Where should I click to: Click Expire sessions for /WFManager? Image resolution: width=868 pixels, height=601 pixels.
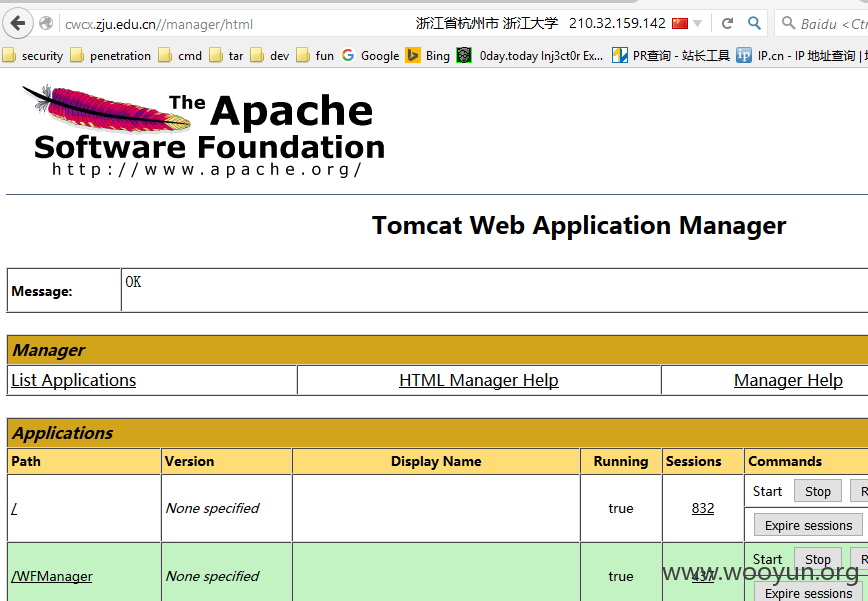pos(808,593)
